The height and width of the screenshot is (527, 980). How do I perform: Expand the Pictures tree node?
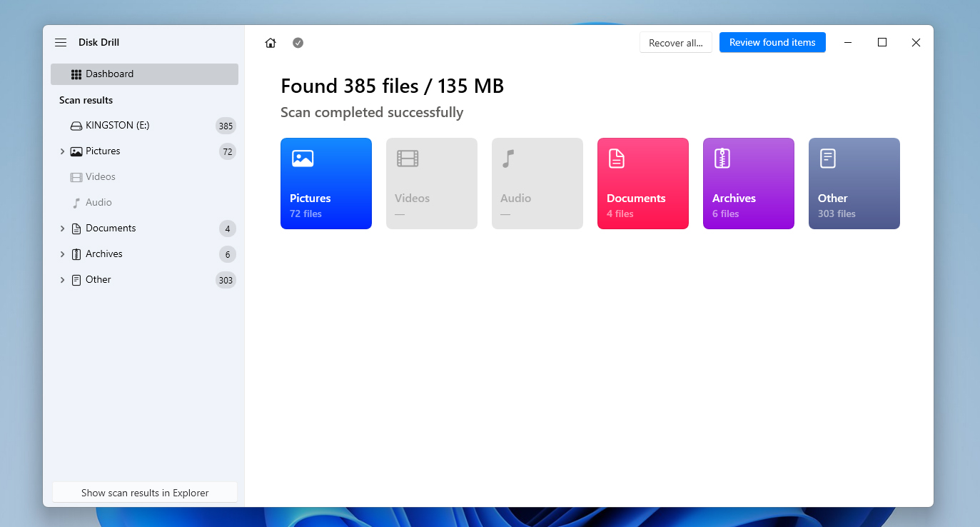(62, 151)
